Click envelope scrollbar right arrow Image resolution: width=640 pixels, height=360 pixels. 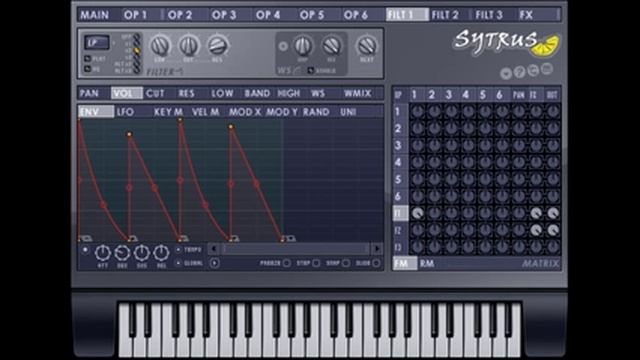(377, 249)
